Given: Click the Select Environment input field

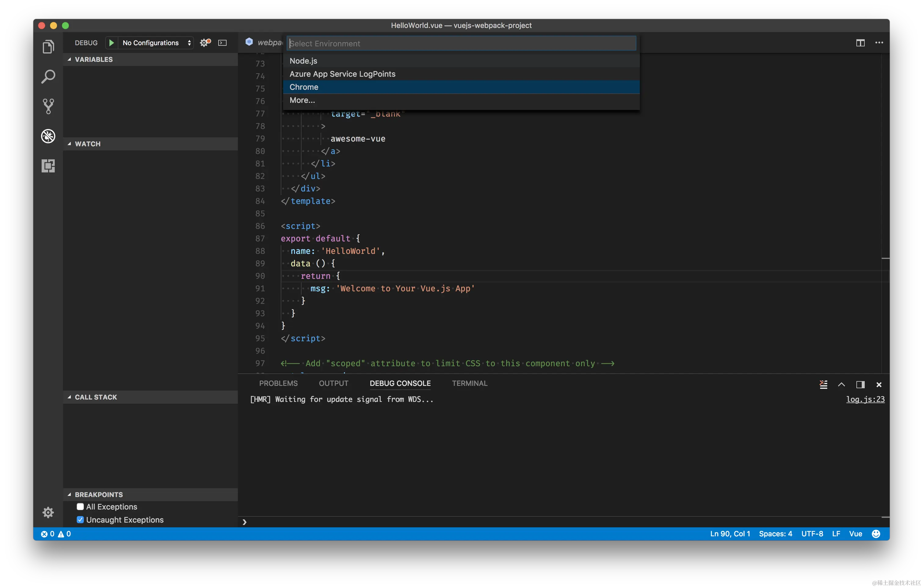Looking at the screenshot, I should click(x=461, y=43).
